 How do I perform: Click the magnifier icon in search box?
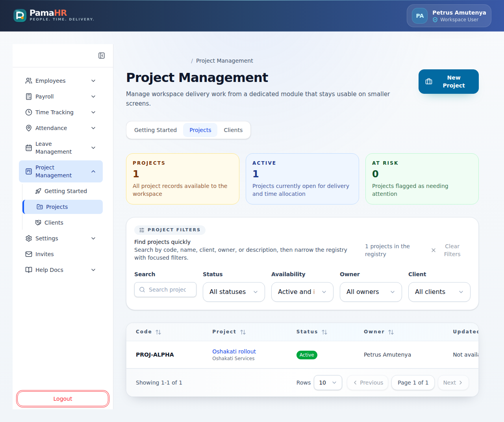click(142, 290)
